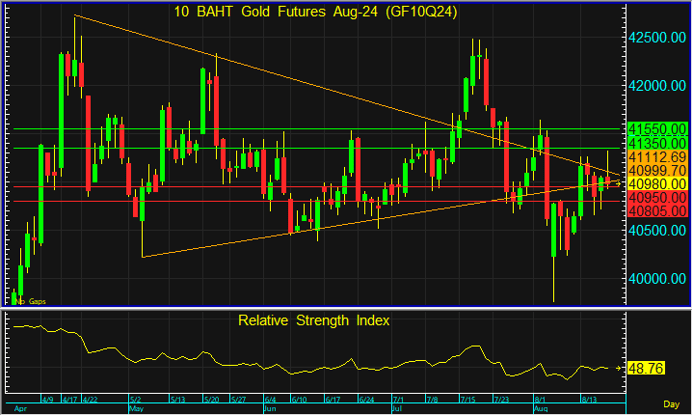Click the 7/15 date on the time axis

(467, 399)
